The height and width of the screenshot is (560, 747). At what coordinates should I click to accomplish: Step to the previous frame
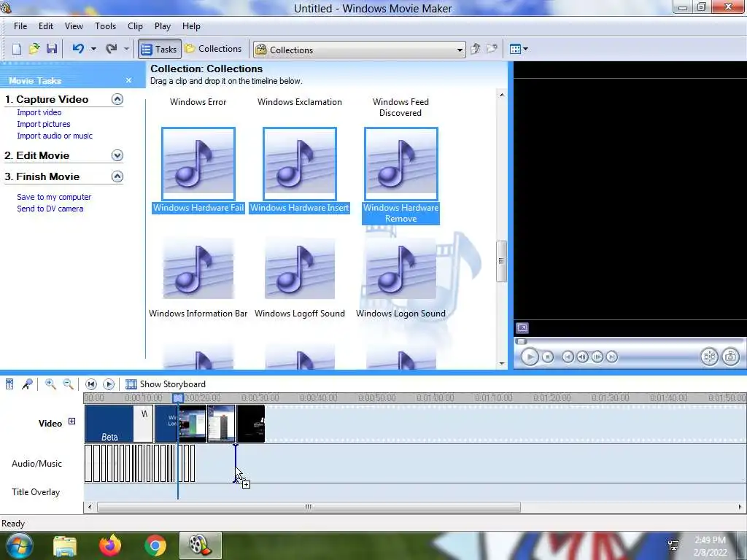point(582,357)
